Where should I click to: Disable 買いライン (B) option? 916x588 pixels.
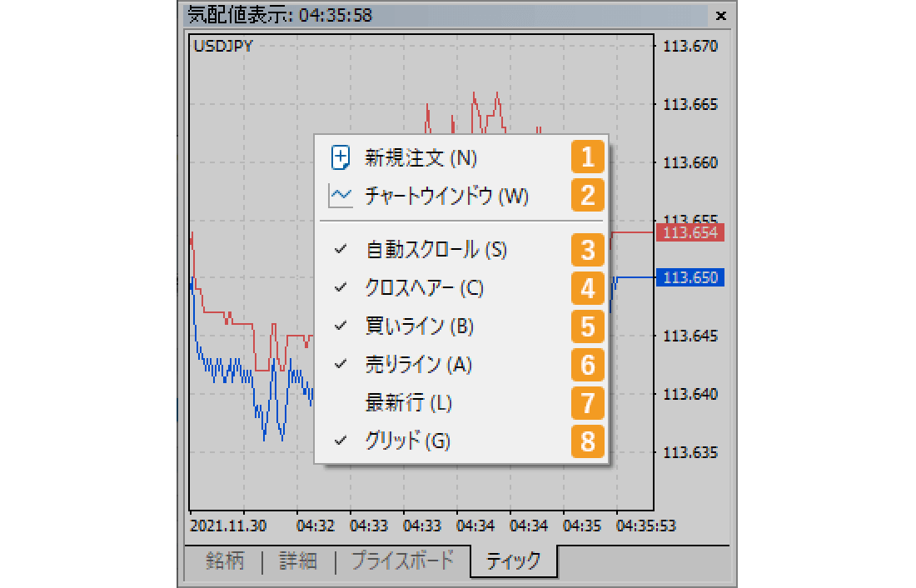(461, 326)
